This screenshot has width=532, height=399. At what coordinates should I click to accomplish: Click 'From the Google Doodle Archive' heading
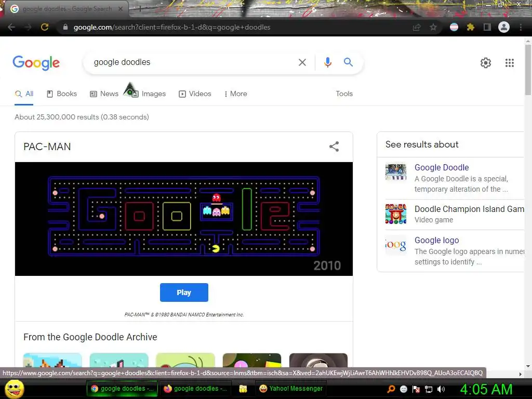90,337
